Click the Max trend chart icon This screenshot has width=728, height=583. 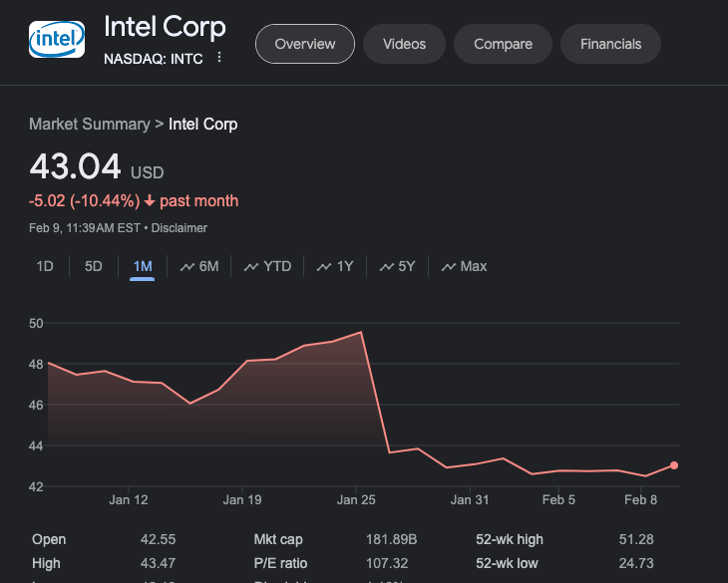click(x=449, y=267)
